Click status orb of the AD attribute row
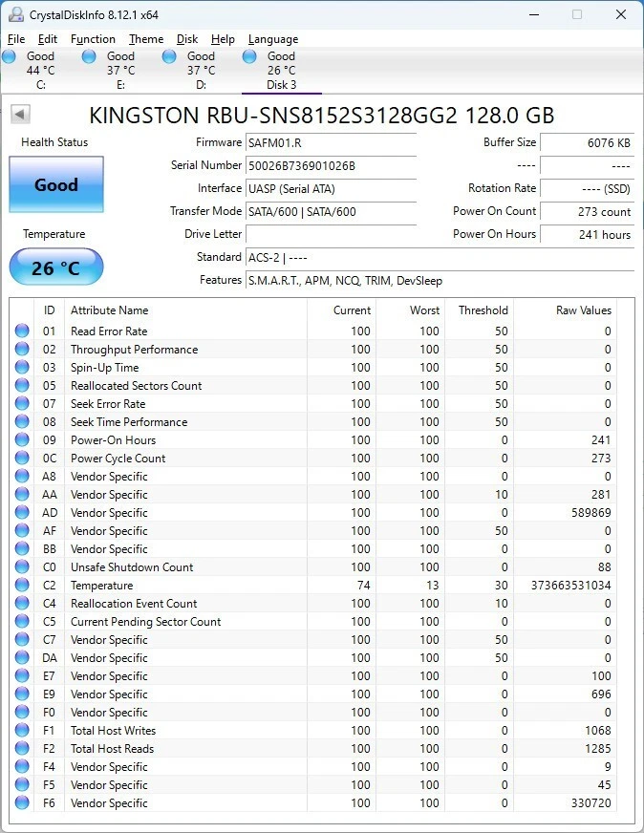The height and width of the screenshot is (833, 644). click(x=22, y=512)
